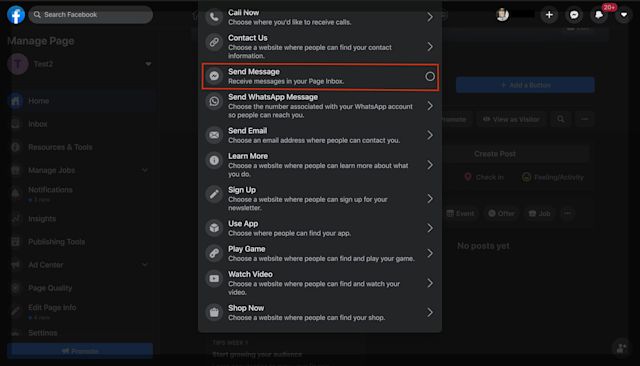The height and width of the screenshot is (366, 640).
Task: Click the Send Message messenger icon
Action: click(x=214, y=76)
